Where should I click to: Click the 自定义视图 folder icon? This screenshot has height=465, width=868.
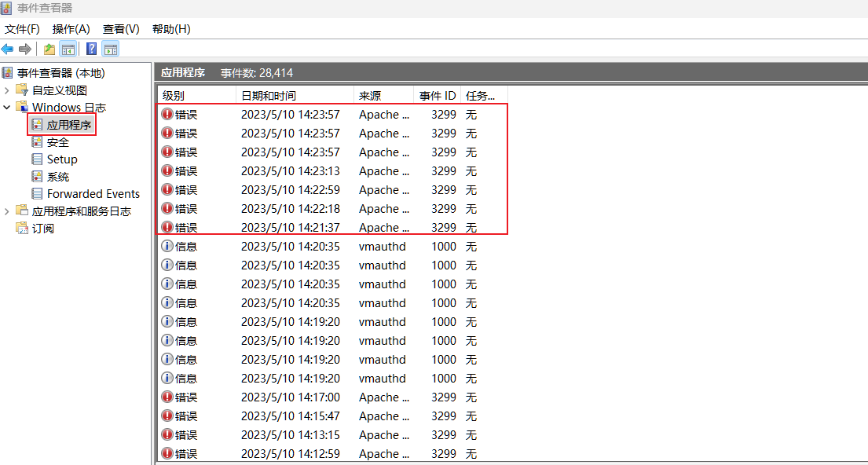click(21, 90)
